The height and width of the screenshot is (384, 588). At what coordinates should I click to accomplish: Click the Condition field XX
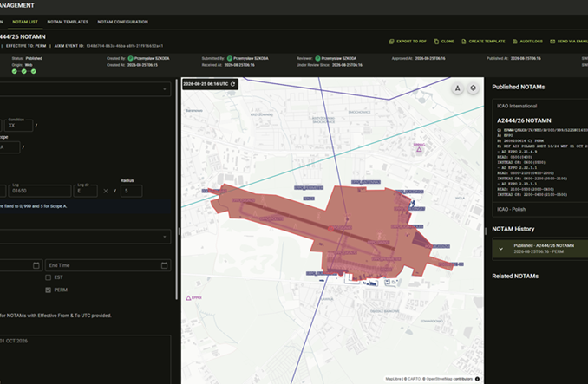19,125
